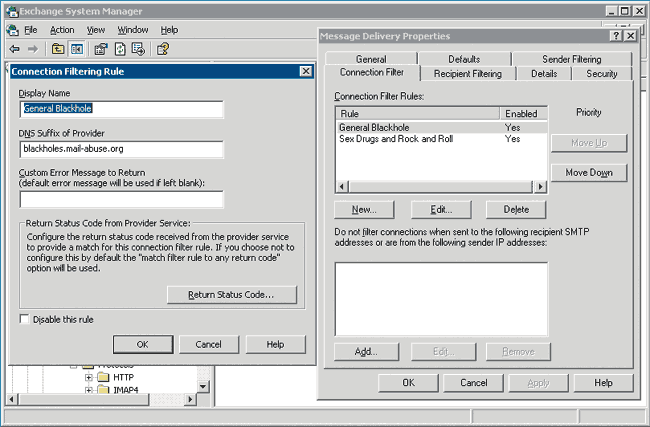Viewport: 650px width, 427px height.
Task: Click the Help toolbar icon
Action: [x=162, y=48]
